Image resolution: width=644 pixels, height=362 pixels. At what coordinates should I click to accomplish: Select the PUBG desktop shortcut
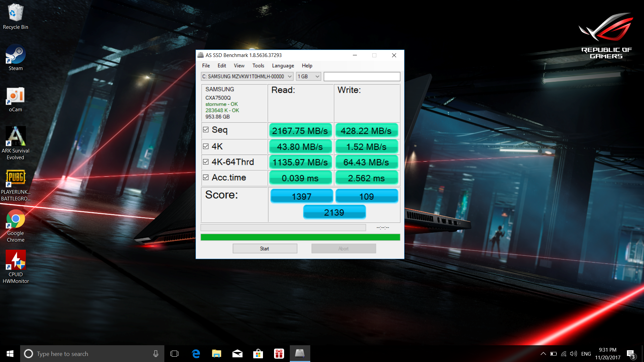point(15,185)
